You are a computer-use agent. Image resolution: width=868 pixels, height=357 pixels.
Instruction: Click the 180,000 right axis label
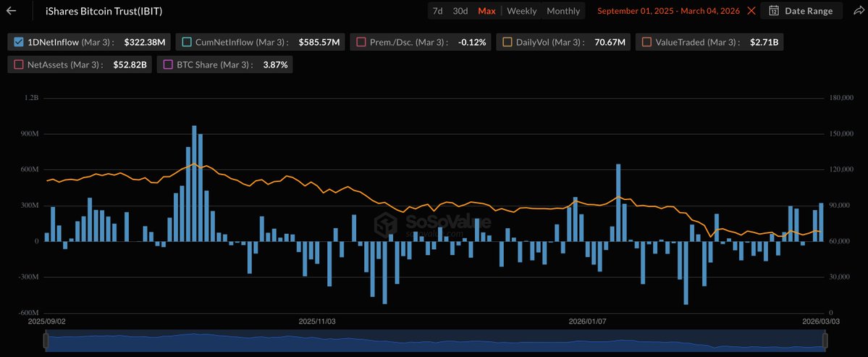842,98
